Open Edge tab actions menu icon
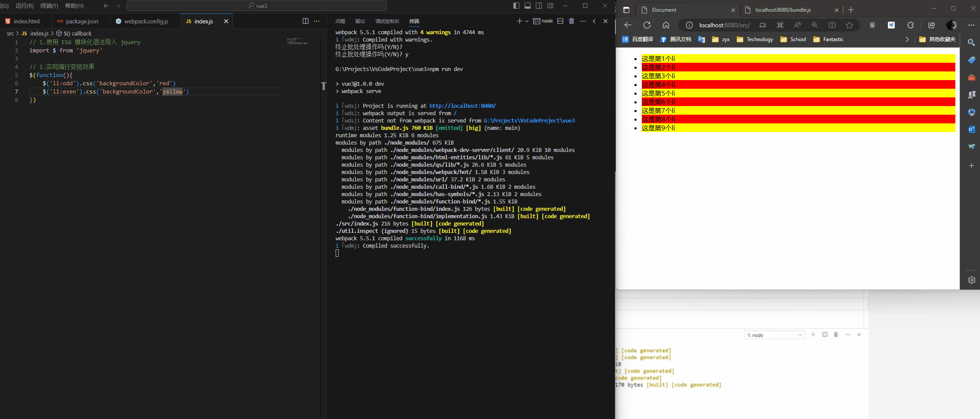 (626, 10)
